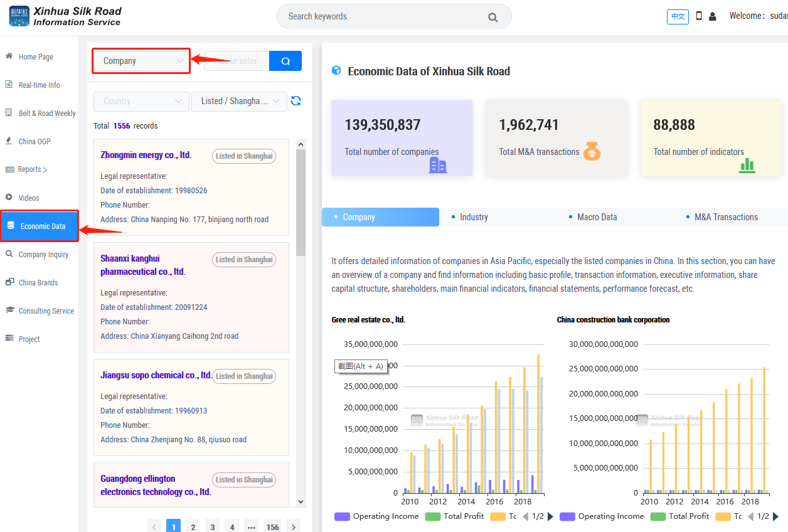Switch to the Industry tab
Viewport: 788px width, 532px height.
click(x=474, y=217)
